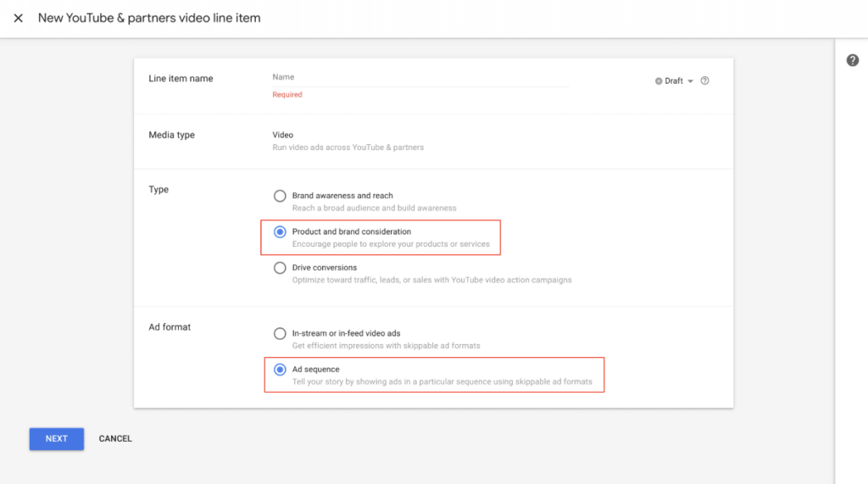Click the Video media type value

[282, 135]
